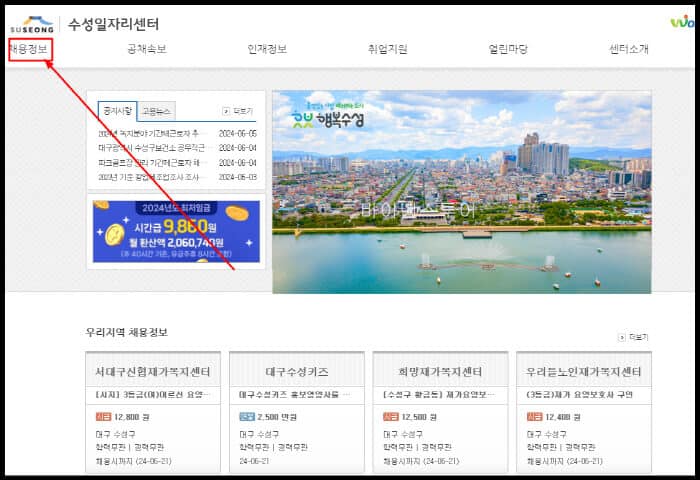Open the 희망재가복지센터 job card
Viewport: 700px width, 480px height.
click(x=440, y=413)
